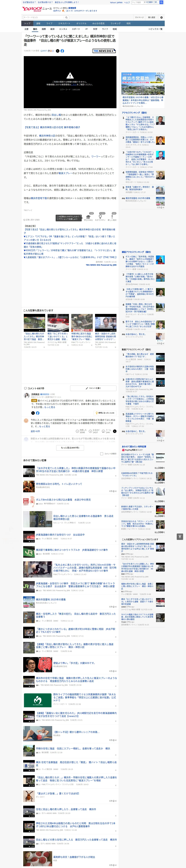Expand 返信 42件 replies

pyautogui.click(x=35, y=431)
